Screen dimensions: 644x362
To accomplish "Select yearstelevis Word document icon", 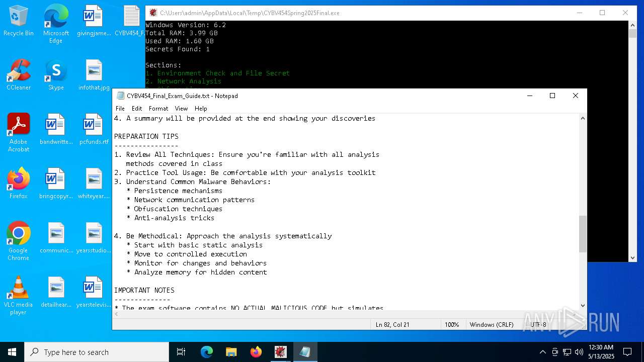I will point(94,293).
